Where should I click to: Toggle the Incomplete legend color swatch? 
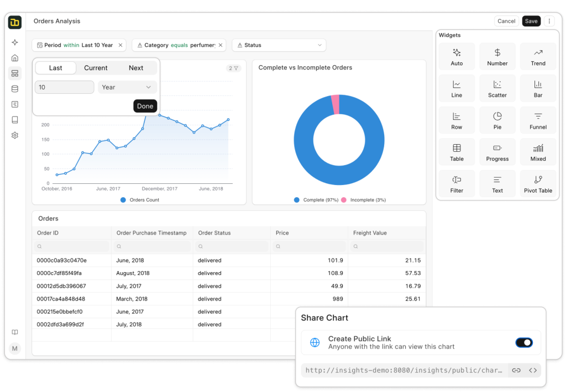click(x=343, y=200)
